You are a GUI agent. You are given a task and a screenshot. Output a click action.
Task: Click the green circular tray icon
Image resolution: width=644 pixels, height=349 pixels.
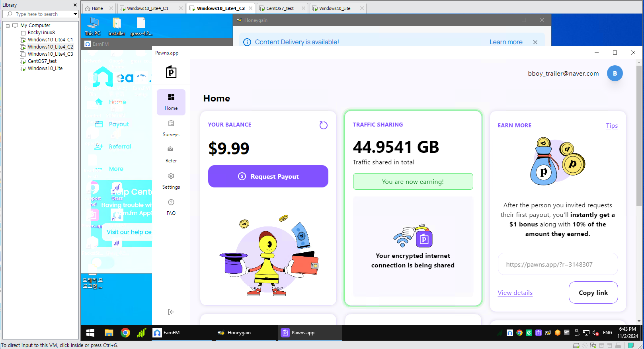pos(529,333)
